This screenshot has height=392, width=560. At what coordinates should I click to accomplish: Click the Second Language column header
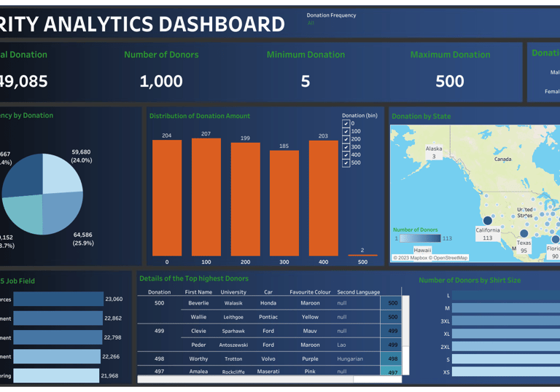(x=359, y=292)
